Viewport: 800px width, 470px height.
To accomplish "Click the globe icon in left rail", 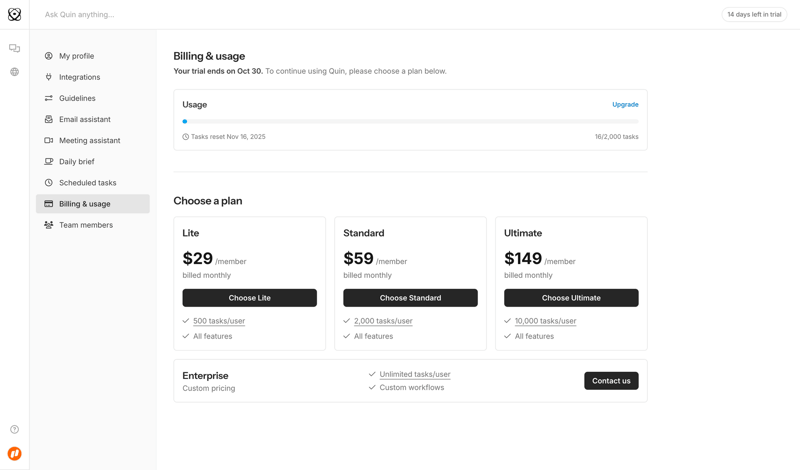I will click(14, 72).
